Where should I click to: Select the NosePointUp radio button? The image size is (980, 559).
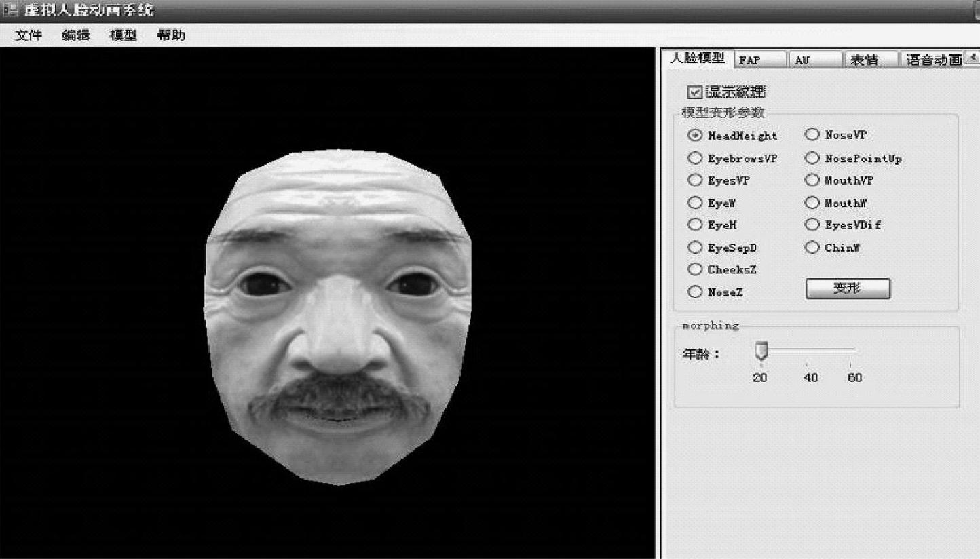coord(812,158)
